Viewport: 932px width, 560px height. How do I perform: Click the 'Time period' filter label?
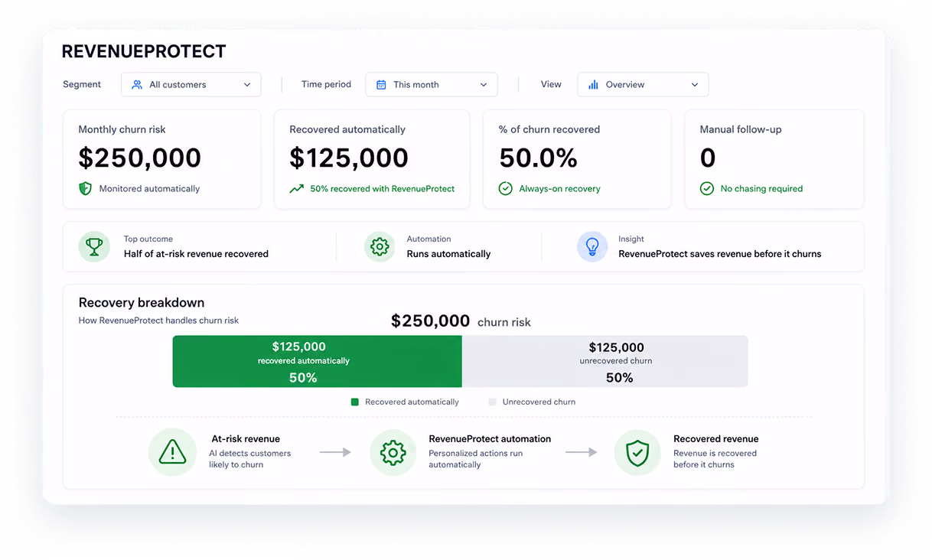tap(326, 84)
